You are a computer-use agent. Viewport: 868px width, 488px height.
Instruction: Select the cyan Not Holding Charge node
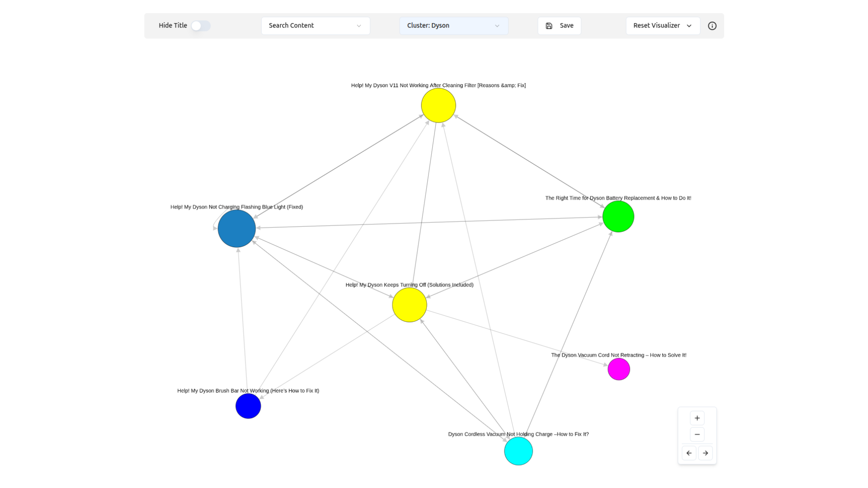tap(518, 451)
